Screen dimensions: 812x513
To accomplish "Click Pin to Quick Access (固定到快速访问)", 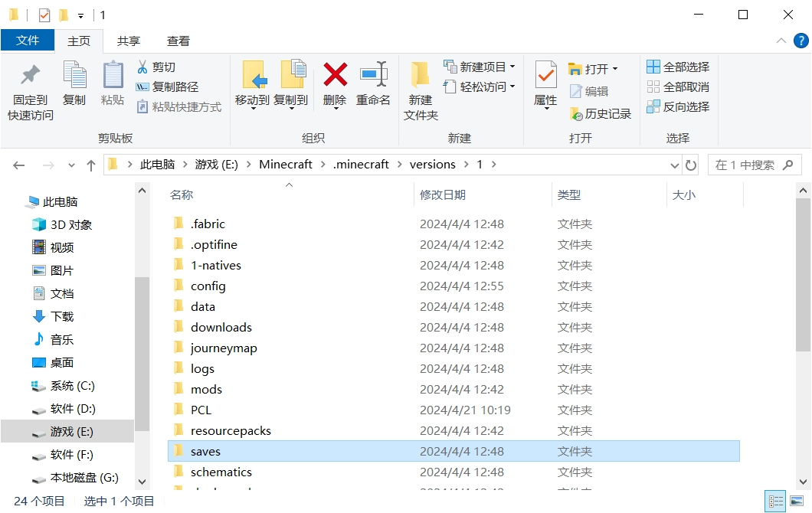I will click(x=30, y=91).
